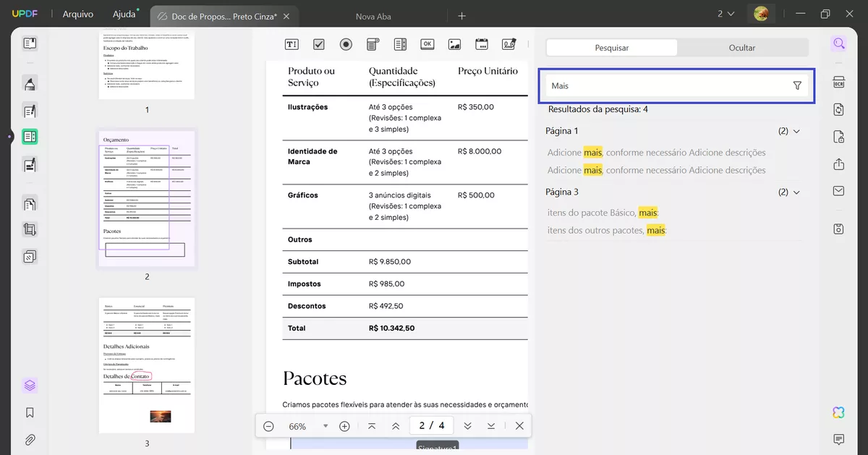
Task: Open the Arquivo menu
Action: 77,13
